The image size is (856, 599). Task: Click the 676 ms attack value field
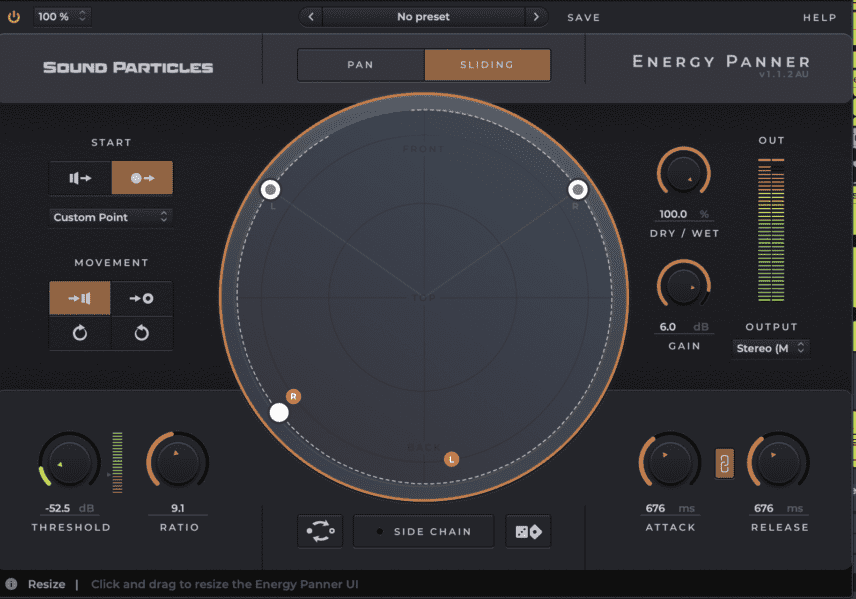[670, 508]
